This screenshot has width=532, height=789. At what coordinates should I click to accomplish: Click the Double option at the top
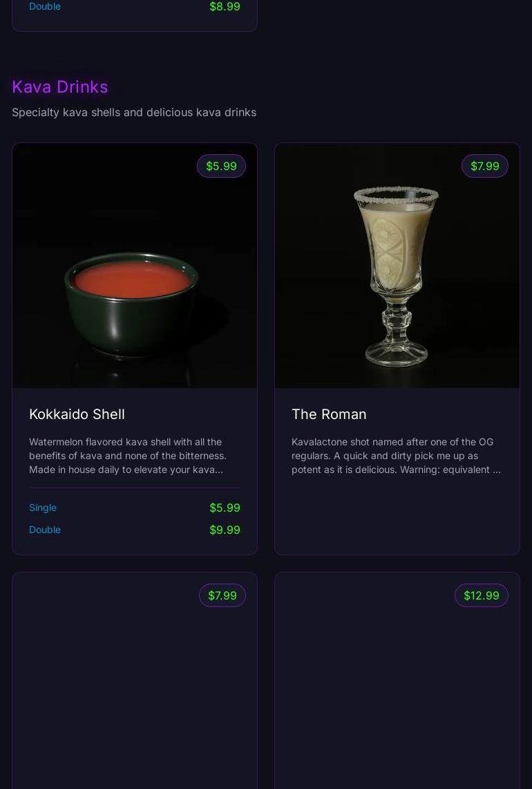[44, 6]
